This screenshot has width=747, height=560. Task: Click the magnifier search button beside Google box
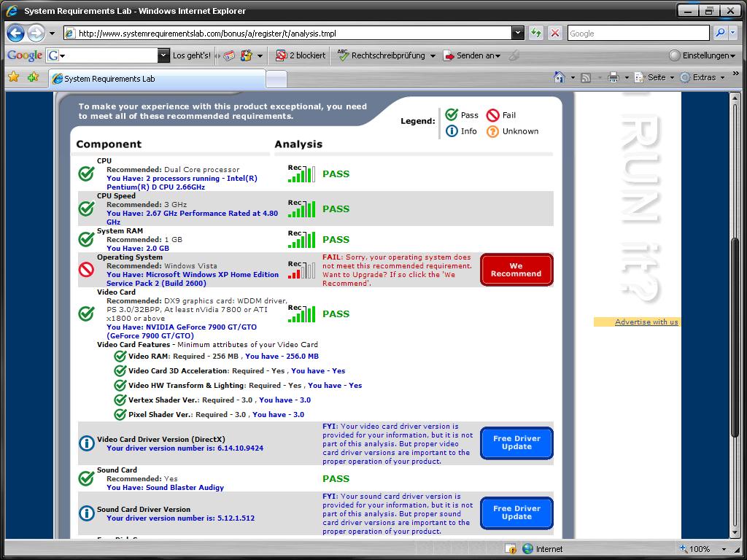tap(720, 33)
